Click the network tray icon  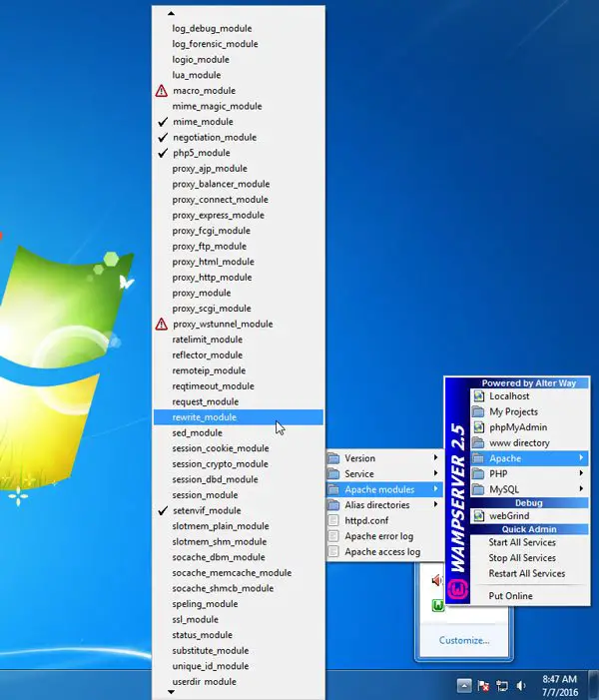(502, 686)
